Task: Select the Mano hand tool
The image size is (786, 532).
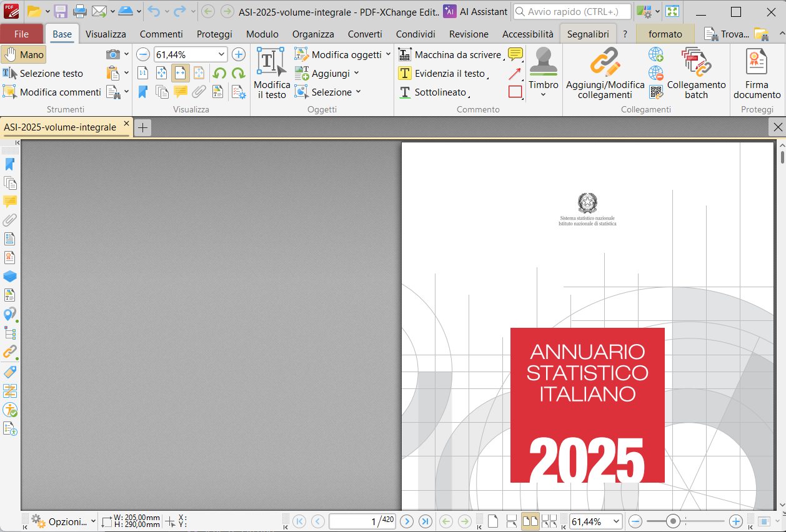Action: (24, 54)
